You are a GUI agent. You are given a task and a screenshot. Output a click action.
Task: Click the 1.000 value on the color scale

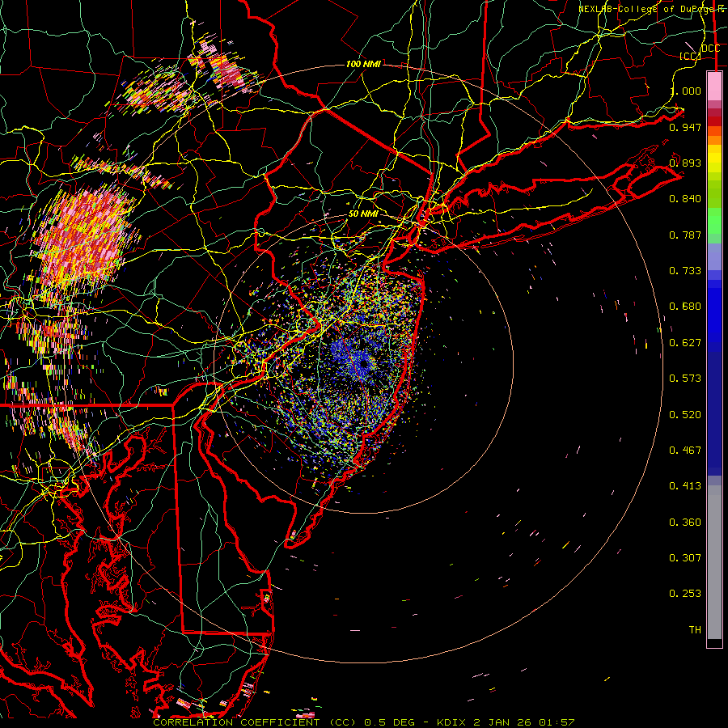[686, 91]
